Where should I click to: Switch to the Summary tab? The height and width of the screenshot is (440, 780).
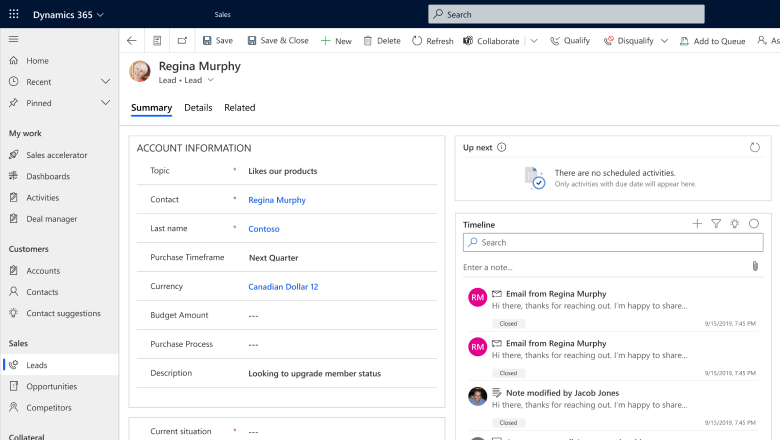[151, 108]
